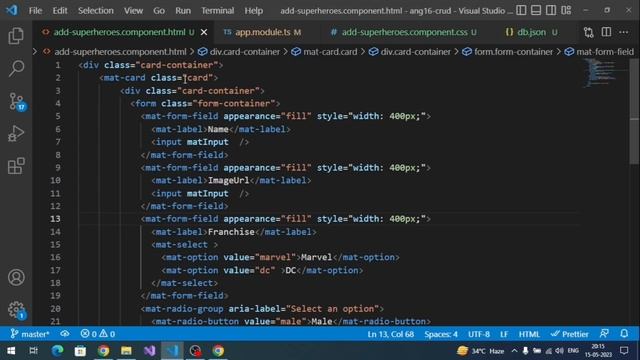Open File Explorer from taskbar
The height and width of the screenshot is (360, 640).
(x=126, y=351)
